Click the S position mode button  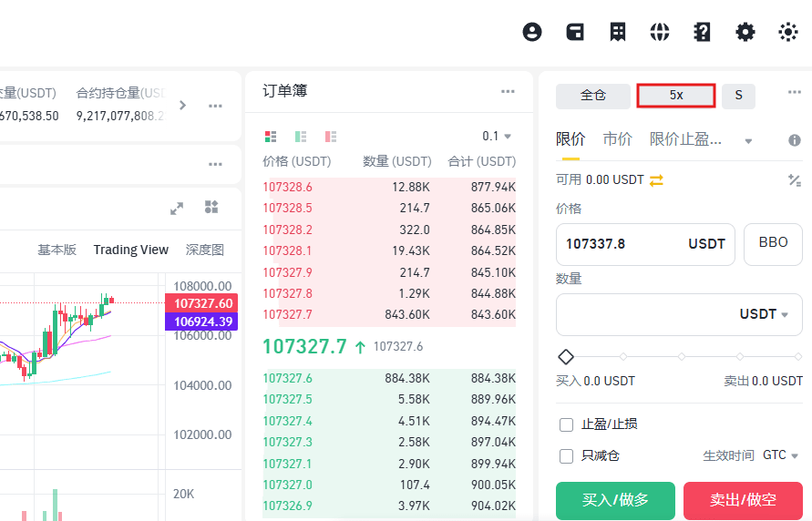(738, 96)
